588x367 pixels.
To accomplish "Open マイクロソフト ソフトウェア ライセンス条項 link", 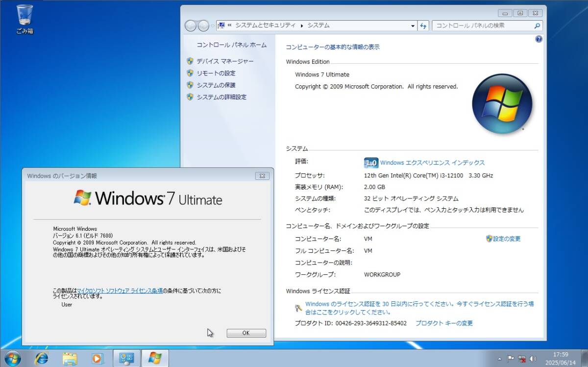I will point(120,291).
